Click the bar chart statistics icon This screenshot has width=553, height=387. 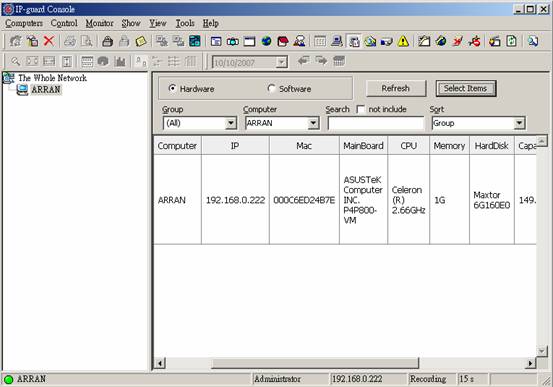coord(120,61)
